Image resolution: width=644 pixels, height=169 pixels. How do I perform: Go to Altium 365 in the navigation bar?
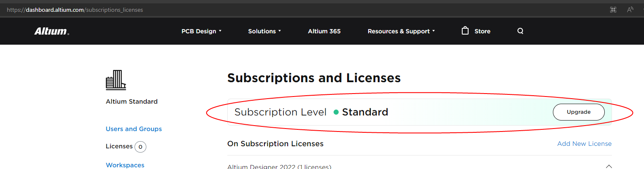pyautogui.click(x=324, y=31)
